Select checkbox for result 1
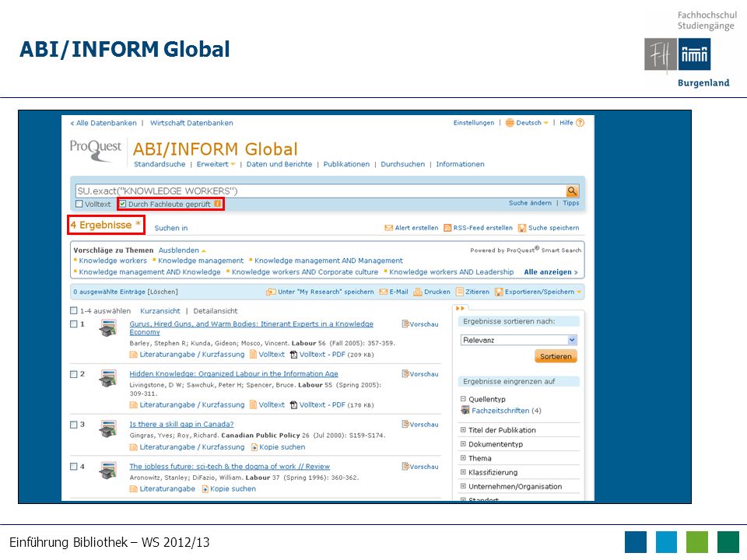This screenshot has width=747, height=560. coord(73,324)
